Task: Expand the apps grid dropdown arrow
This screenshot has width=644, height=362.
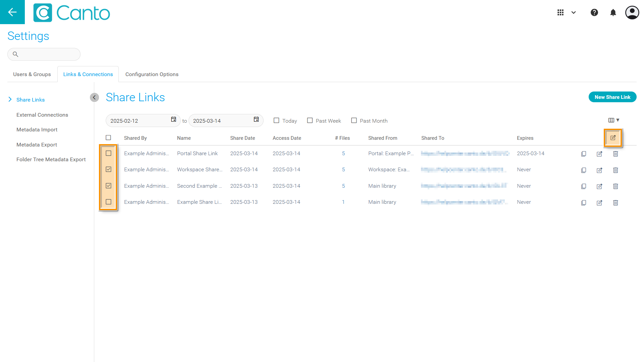Action: click(x=574, y=12)
